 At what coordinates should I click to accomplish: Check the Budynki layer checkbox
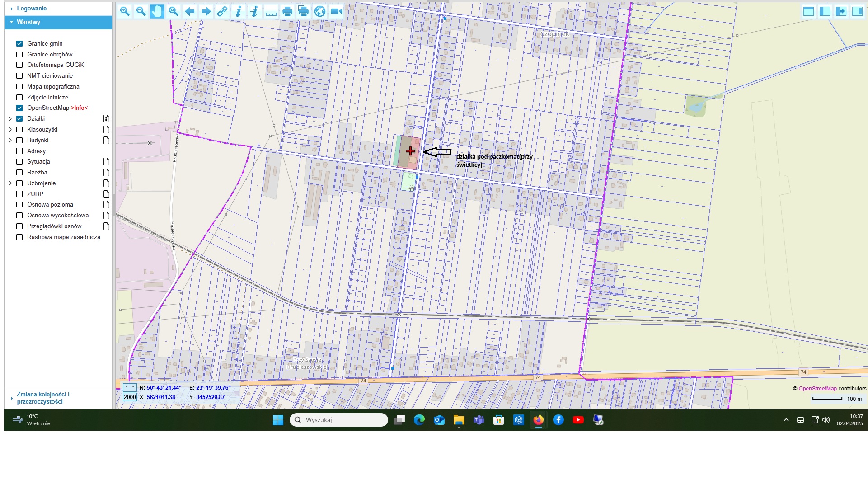[19, 141]
